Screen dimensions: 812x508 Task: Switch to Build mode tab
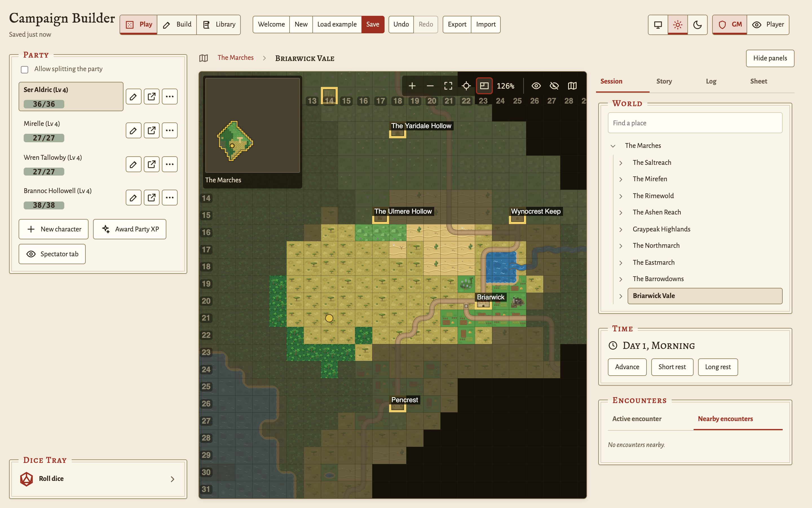click(x=177, y=25)
